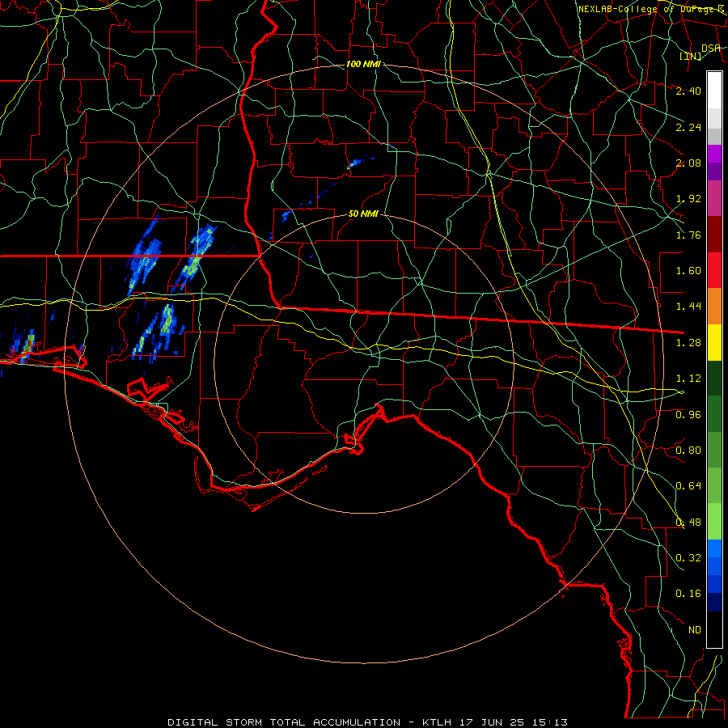The width and height of the screenshot is (728, 728).
Task: Select the navy blue legend swatch below 0.16
Action: coord(714,603)
